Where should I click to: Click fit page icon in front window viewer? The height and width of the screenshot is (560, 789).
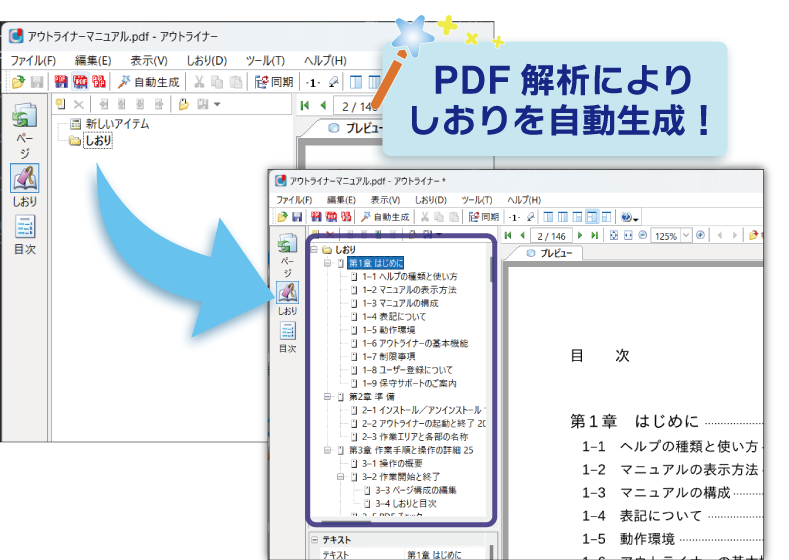point(613,235)
